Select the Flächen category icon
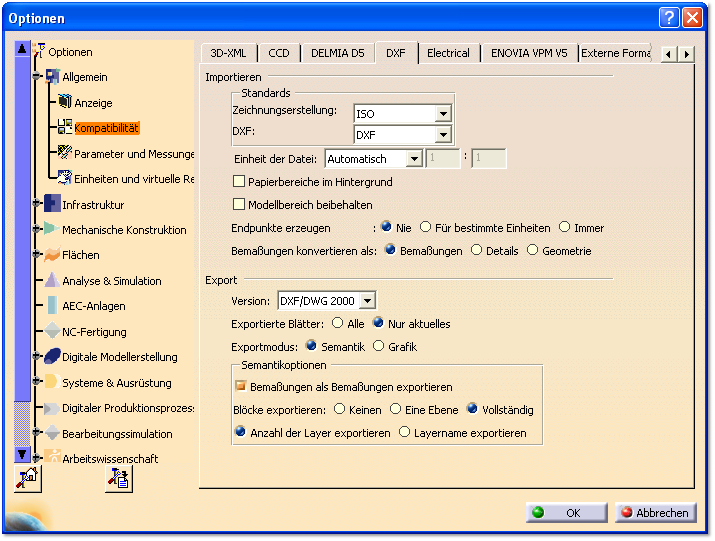 pos(52,255)
